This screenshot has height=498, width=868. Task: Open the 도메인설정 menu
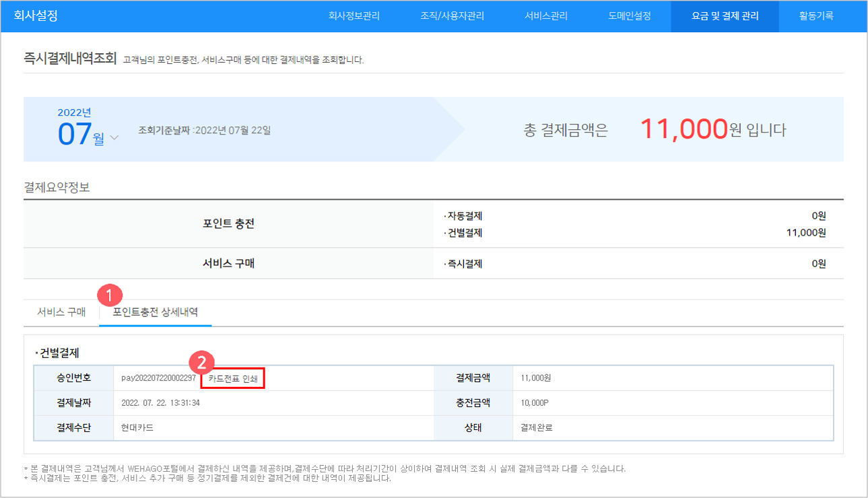(x=630, y=16)
